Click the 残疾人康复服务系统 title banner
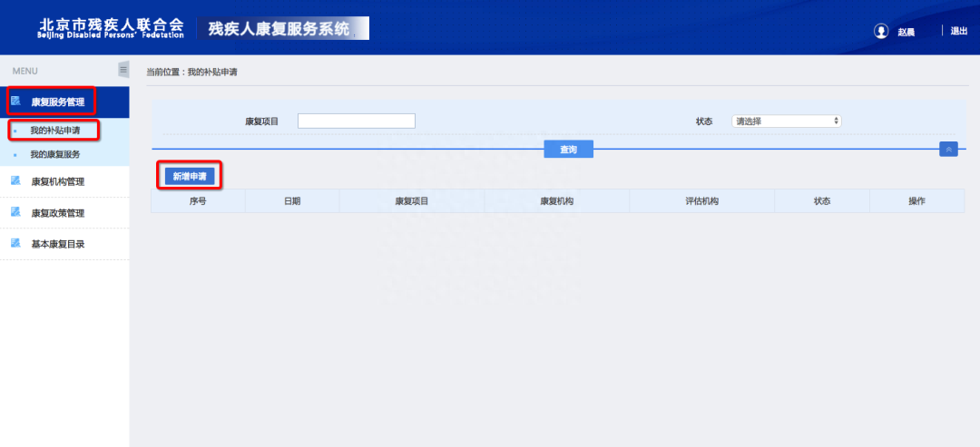980x447 pixels. [283, 29]
